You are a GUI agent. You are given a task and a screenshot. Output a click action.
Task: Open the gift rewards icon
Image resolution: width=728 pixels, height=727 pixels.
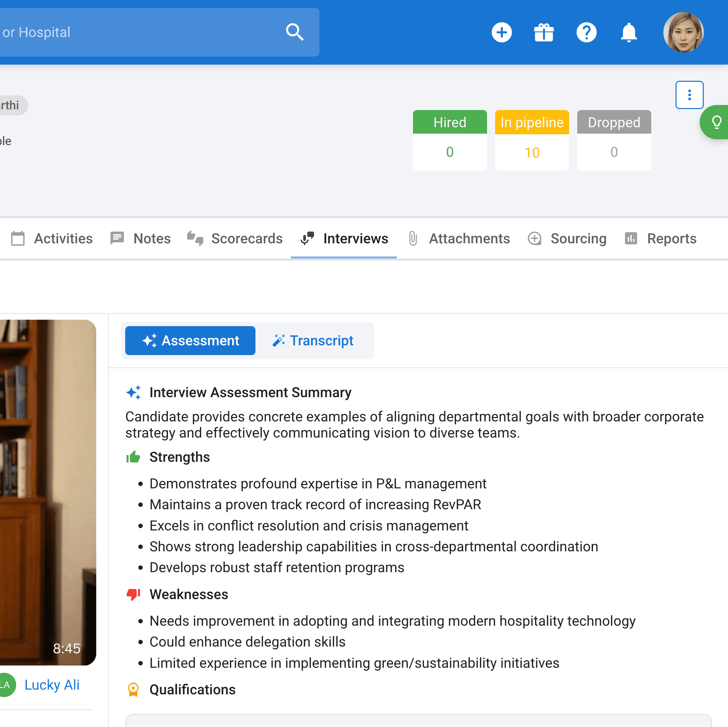tap(544, 32)
